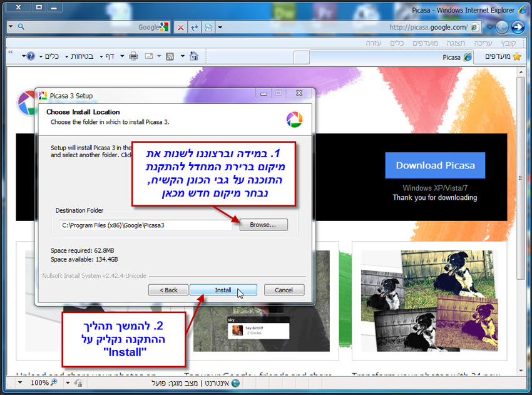Open the כלים toolbar dropdown

(x=49, y=56)
